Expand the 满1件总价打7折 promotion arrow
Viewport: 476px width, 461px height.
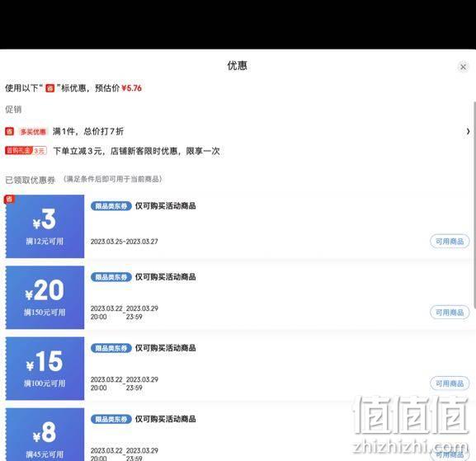point(468,131)
